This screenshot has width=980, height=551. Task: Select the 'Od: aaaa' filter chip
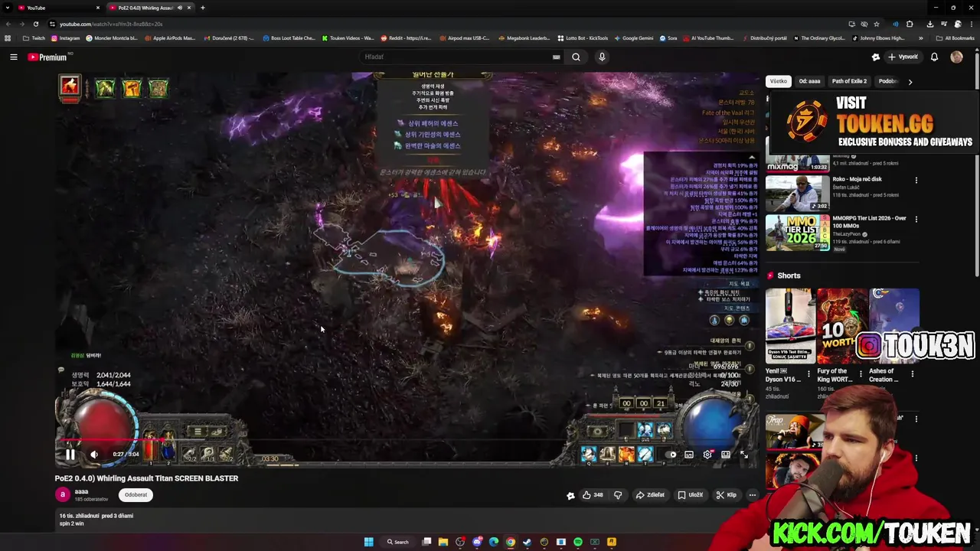pos(809,81)
